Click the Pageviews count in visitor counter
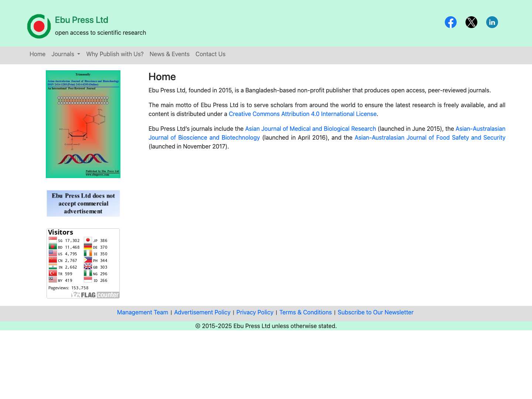The image size is (532, 399). pos(69,288)
